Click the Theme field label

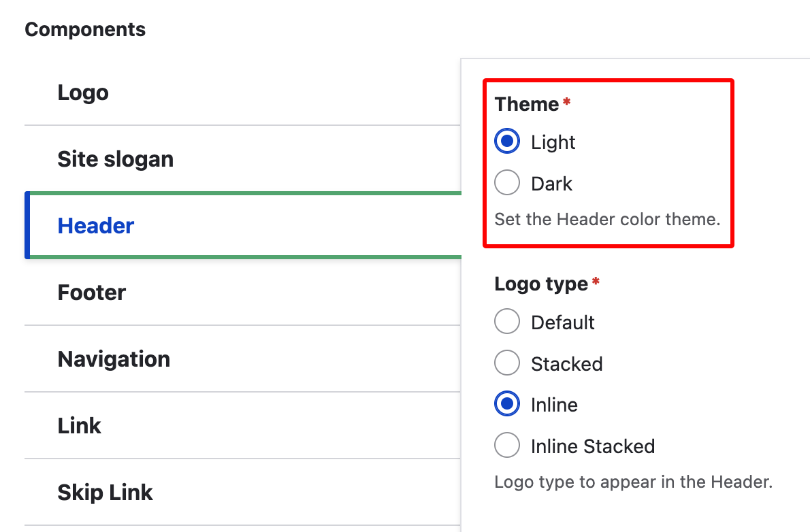tap(526, 104)
